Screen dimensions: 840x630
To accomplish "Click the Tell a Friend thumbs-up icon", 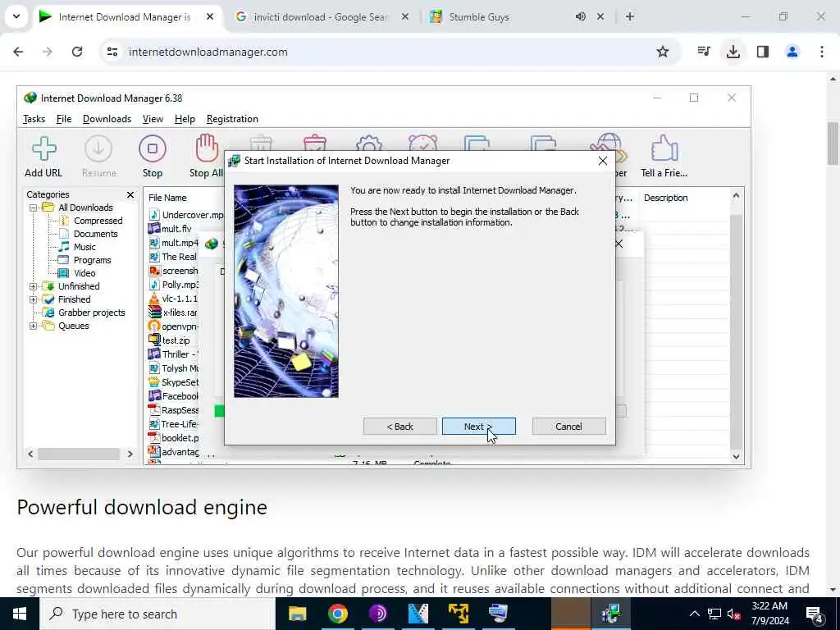I will [x=664, y=148].
